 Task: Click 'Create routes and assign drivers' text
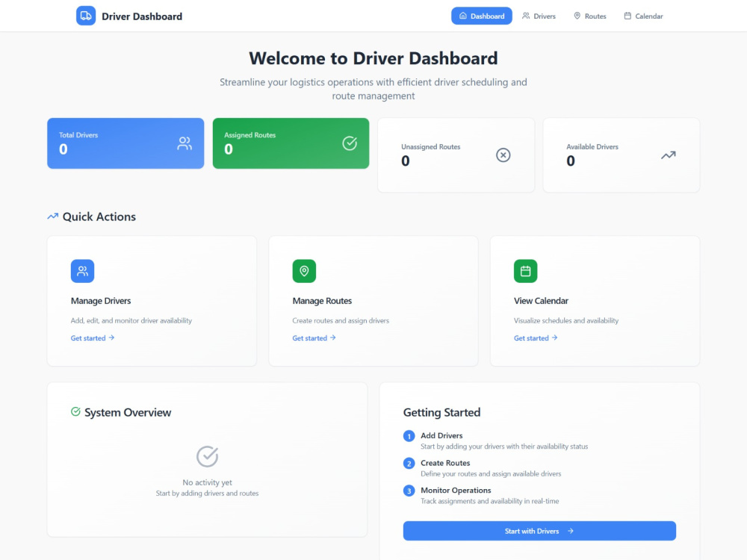pyautogui.click(x=341, y=321)
